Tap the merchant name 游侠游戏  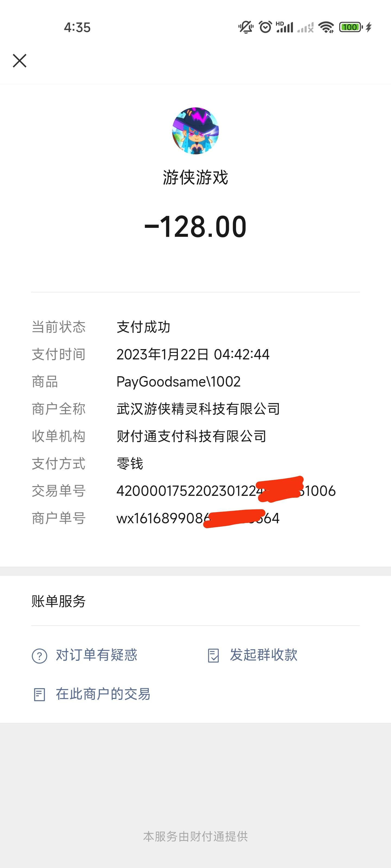195,177
